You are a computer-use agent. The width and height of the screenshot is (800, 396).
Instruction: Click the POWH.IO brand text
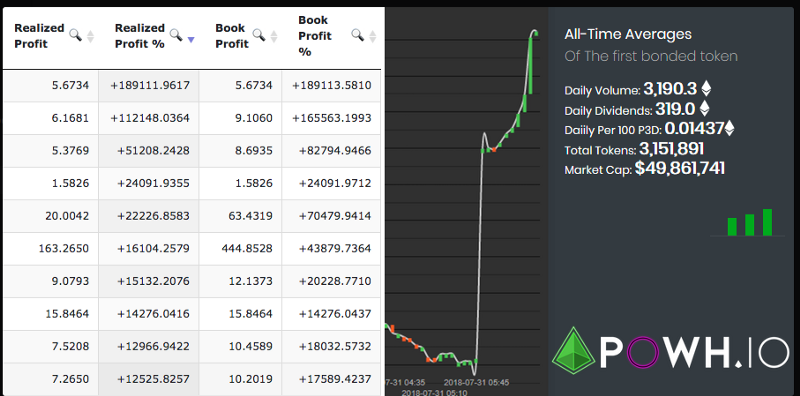[x=694, y=353]
